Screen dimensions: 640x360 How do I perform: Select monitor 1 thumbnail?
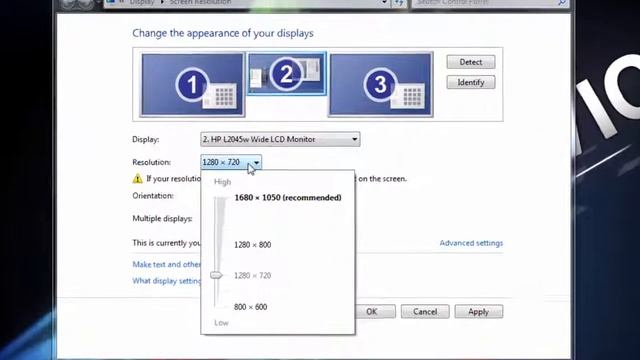[x=192, y=85]
